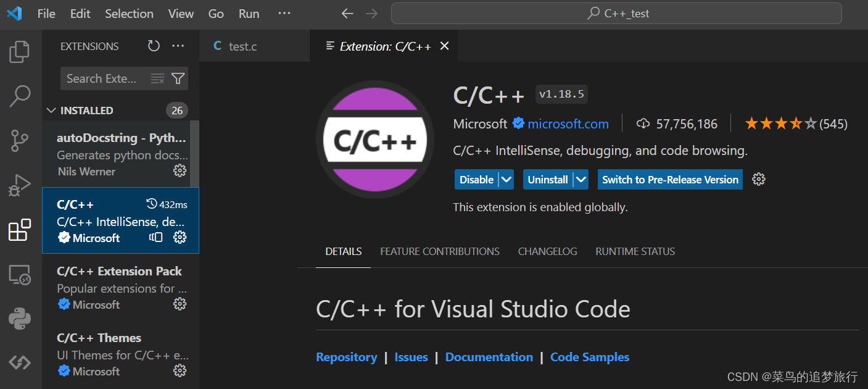The width and height of the screenshot is (868, 389).
Task: Click the Uninstall button
Action: (x=548, y=180)
